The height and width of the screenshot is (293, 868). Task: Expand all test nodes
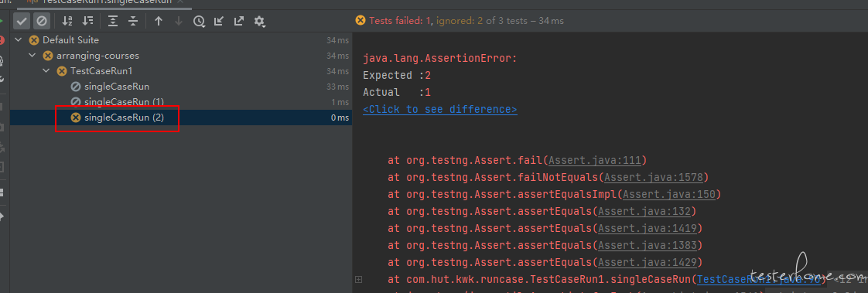pyautogui.click(x=113, y=21)
